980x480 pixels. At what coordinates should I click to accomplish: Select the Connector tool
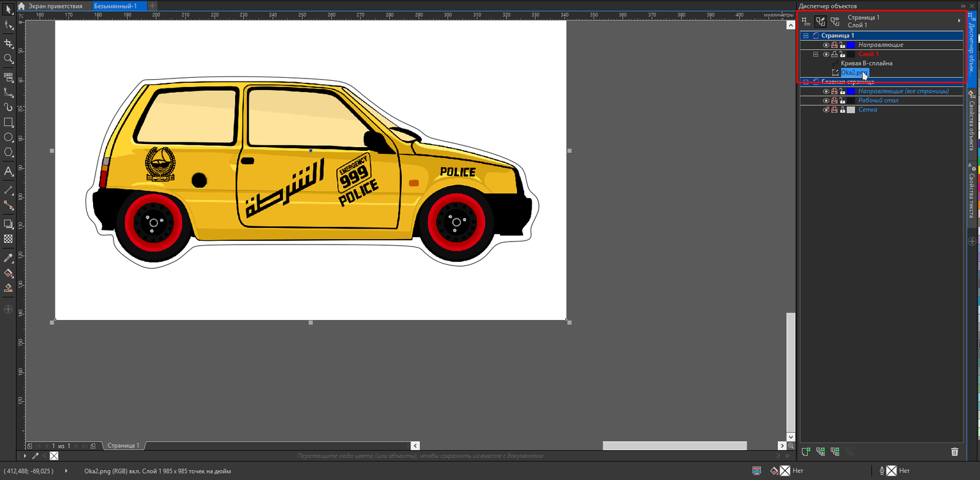coord(9,205)
